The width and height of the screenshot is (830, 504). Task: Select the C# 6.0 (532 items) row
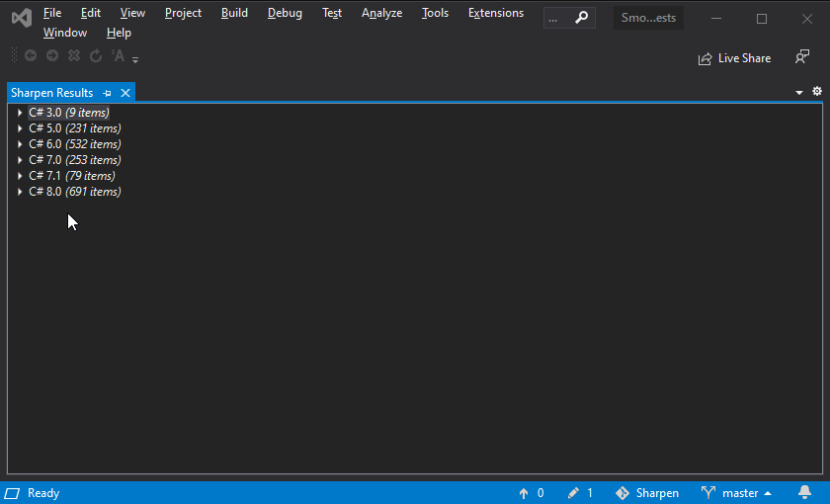coord(75,144)
